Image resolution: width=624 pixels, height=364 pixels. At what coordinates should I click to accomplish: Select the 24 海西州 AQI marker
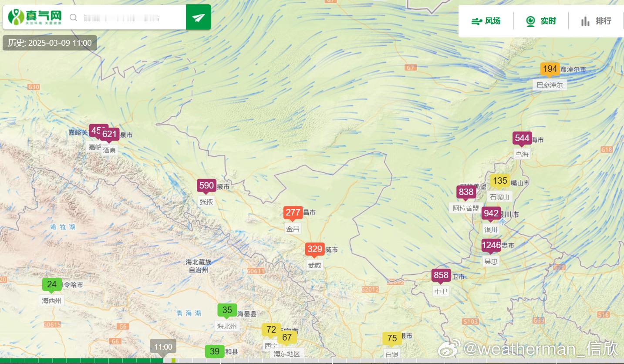52,285
